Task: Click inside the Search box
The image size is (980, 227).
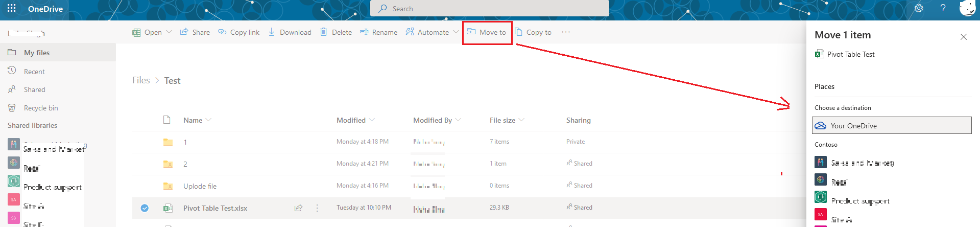Action: (489, 9)
